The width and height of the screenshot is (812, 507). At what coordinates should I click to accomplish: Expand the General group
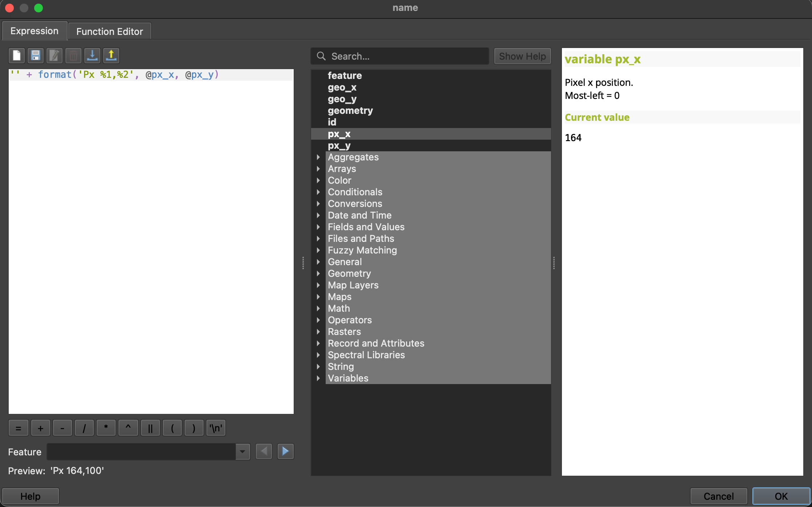tap(318, 262)
